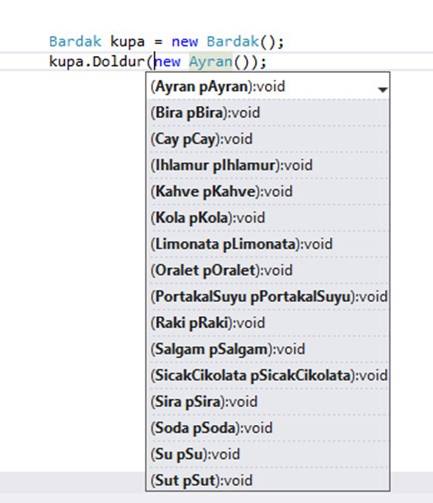Viewport: 433px width, 503px height.
Task: Choose the Soda pSoda overload
Action: [x=268, y=429]
